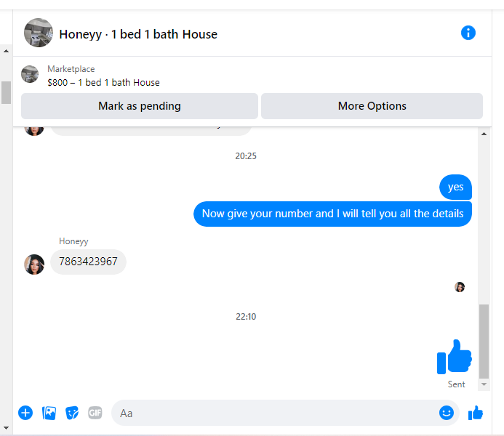
Task: Open the GIF picker
Action: pos(95,413)
